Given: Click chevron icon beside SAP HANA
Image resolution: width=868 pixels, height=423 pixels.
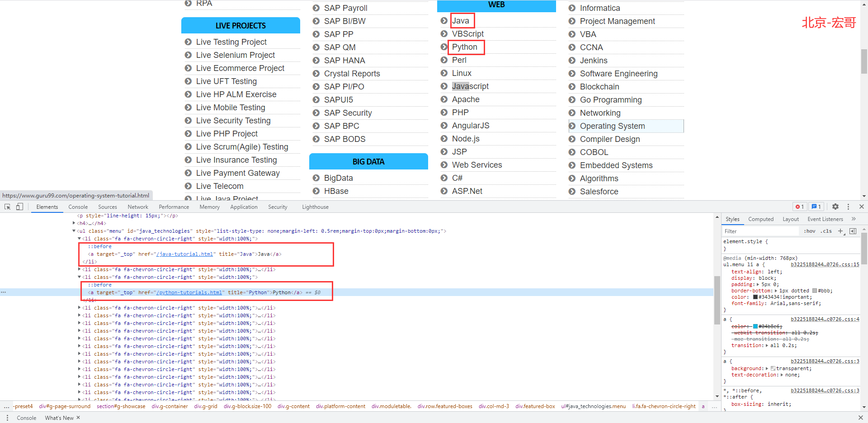Looking at the screenshot, I should tap(316, 61).
